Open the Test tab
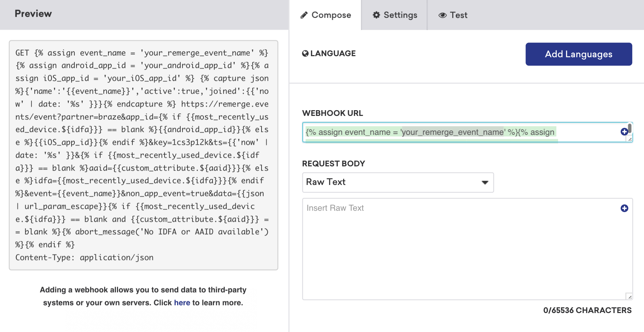 pyautogui.click(x=458, y=15)
